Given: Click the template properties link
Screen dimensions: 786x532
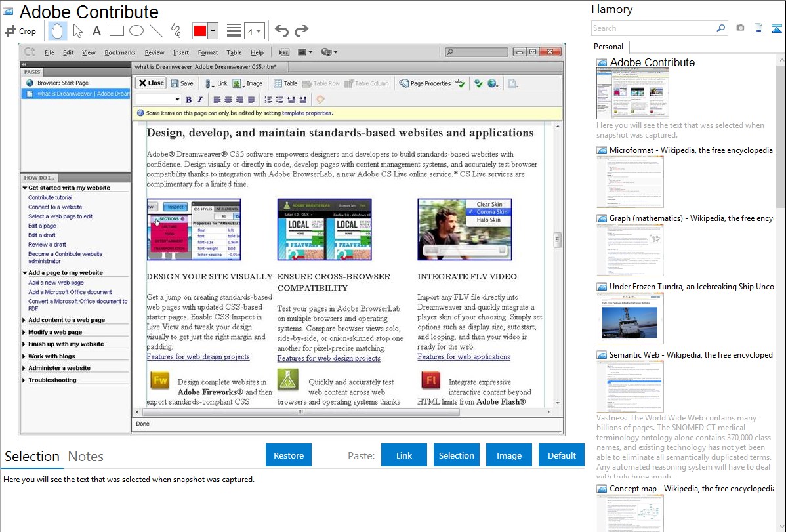Looking at the screenshot, I should 307,113.
